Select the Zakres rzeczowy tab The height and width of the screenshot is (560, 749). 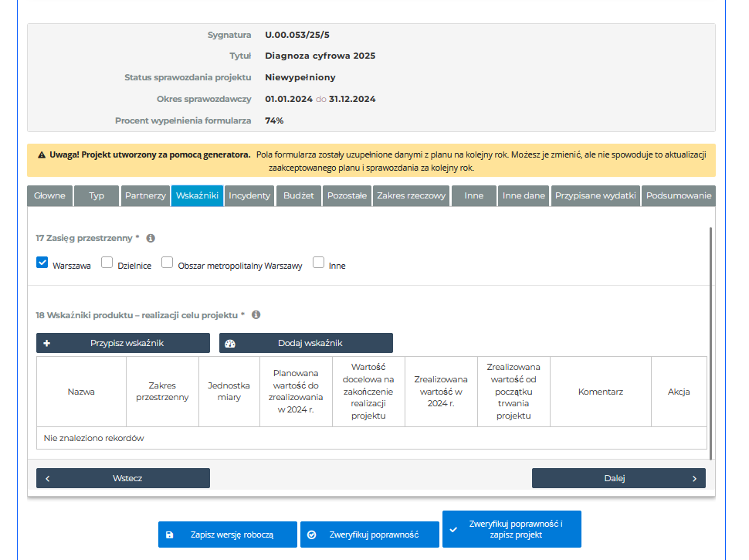411,195
